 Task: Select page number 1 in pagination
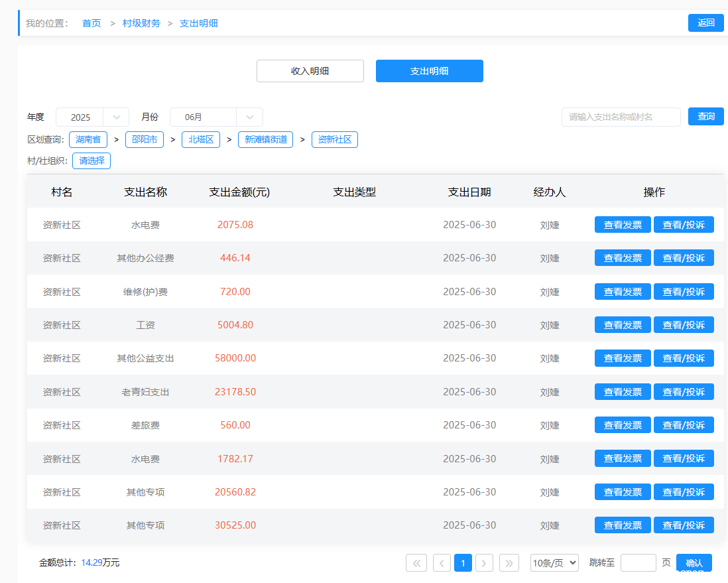pyautogui.click(x=463, y=563)
